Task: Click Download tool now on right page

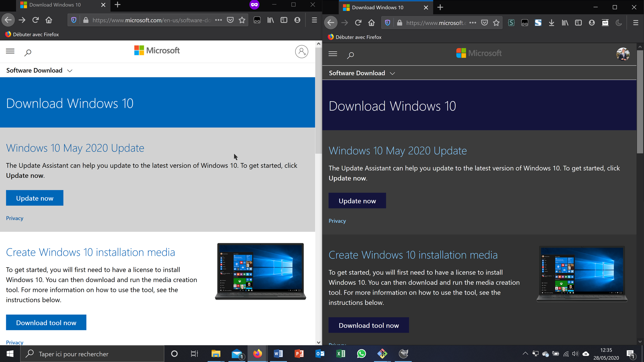Action: [369, 325]
